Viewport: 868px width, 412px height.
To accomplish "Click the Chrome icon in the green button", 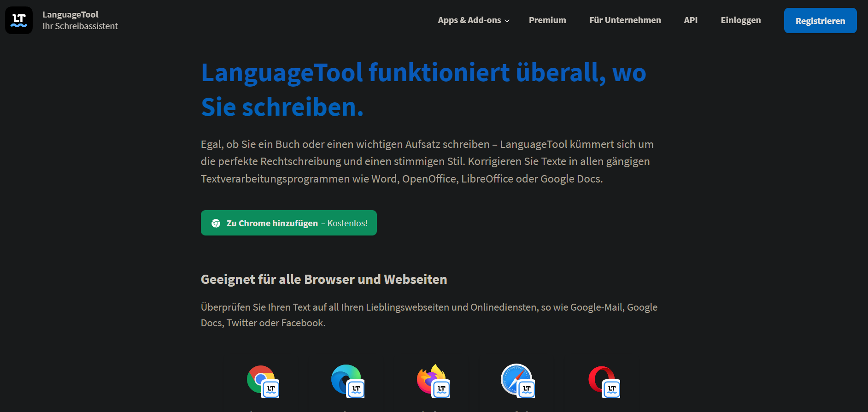I will (216, 224).
